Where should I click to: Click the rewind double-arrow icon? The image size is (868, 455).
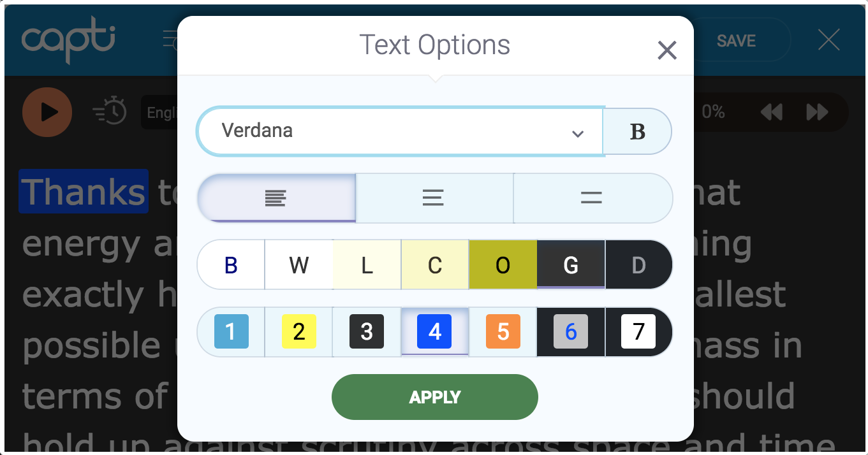pos(771,112)
